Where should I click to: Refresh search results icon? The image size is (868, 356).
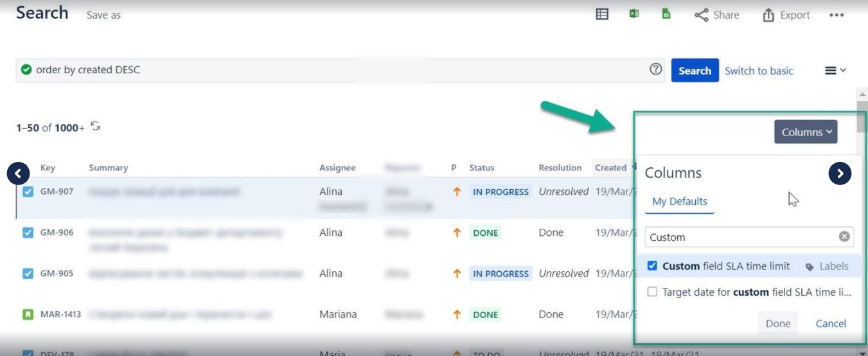(96, 126)
